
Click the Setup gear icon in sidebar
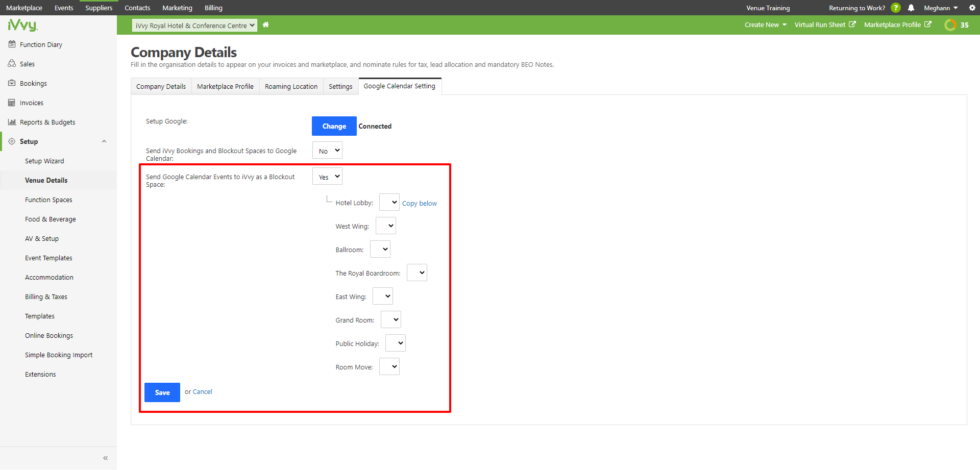point(11,141)
